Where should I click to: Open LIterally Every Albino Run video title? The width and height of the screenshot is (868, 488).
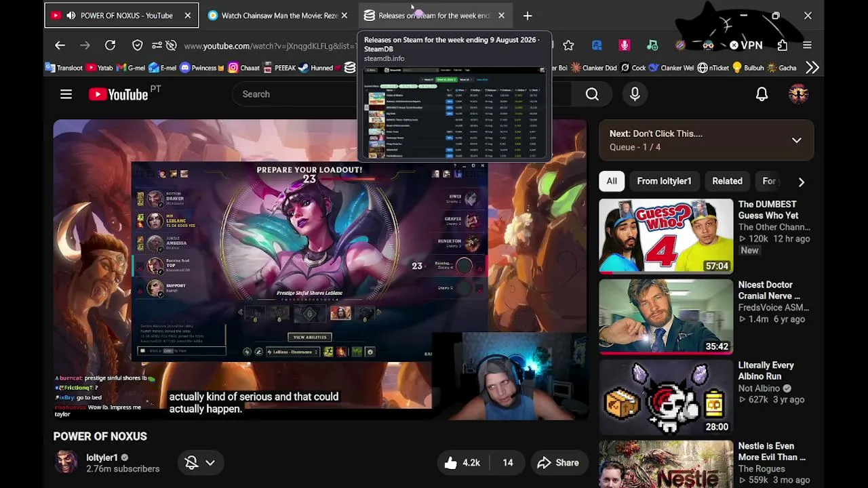tap(766, 371)
